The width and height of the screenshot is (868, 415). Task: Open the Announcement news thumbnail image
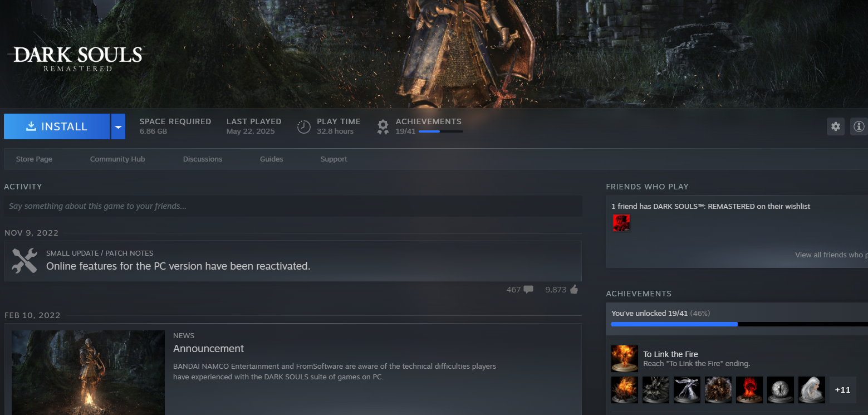88,373
